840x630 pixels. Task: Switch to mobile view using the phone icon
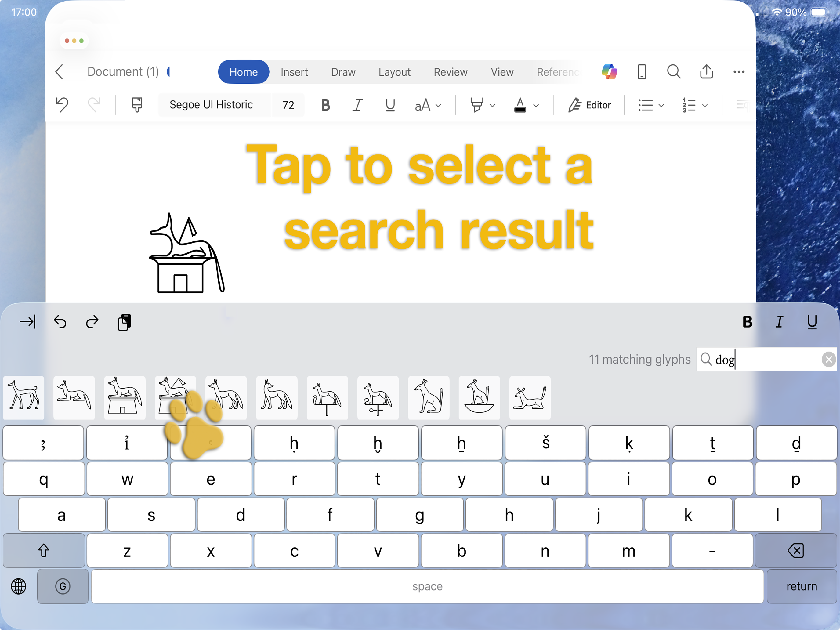[641, 71]
